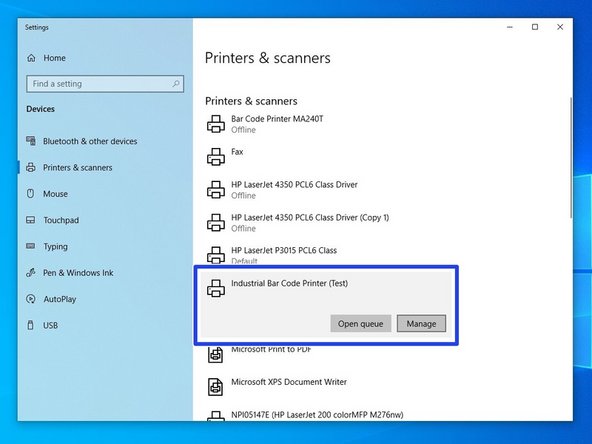The image size is (592, 444).
Task: Click the NPI05147E printer icon
Action: 216,416
